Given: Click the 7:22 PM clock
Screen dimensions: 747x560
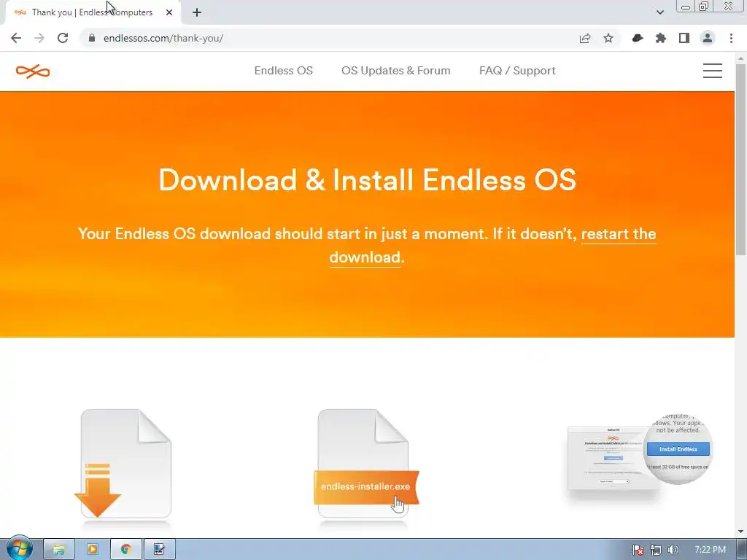Looking at the screenshot, I should [710, 550].
